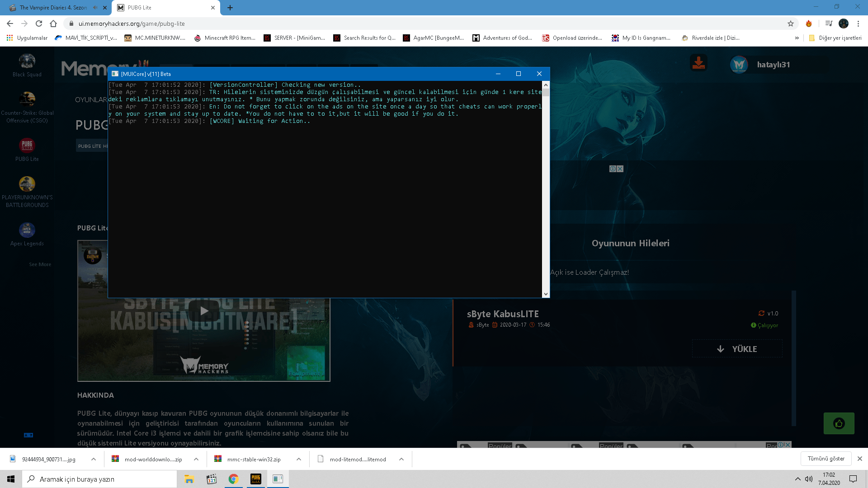Open the PUBG taskbar icon
This screenshot has width=868, height=488.
tap(256, 479)
